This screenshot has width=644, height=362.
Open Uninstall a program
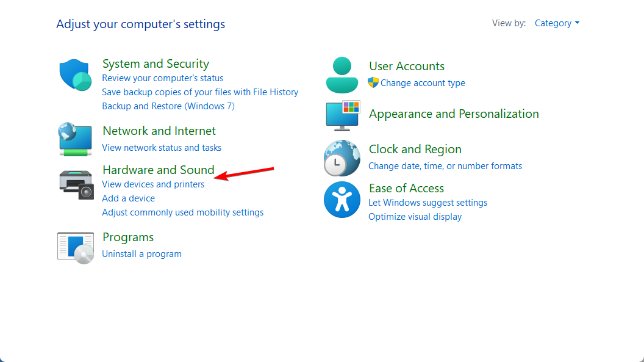(x=141, y=253)
